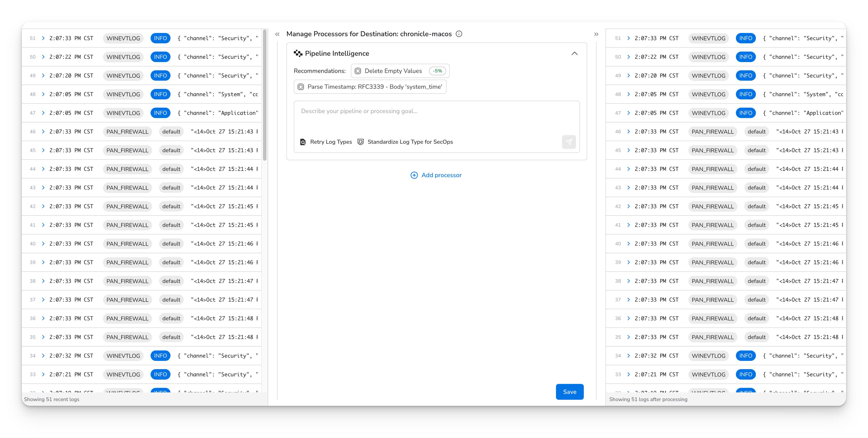Viewport: 868px width, 438px height.
Task: Click the shield icon for Standardize Log Type
Action: [x=361, y=142]
